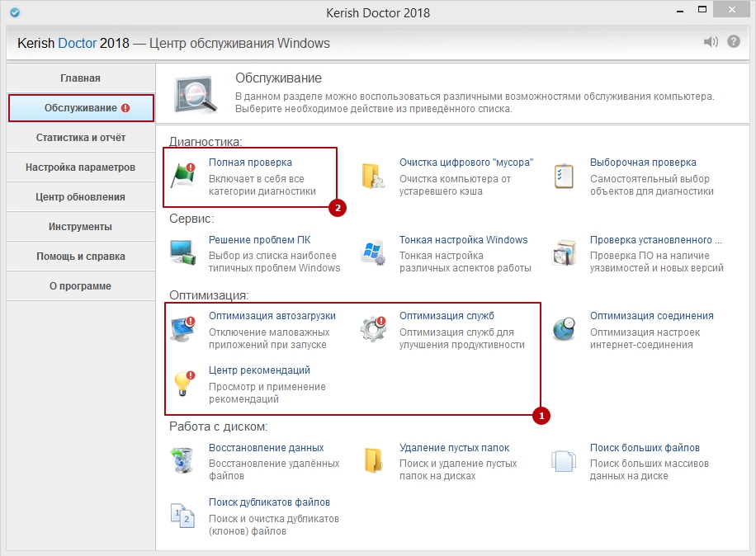Click the yellow folder icon for empty folders removal
Image resolution: width=756 pixels, height=556 pixels.
click(x=373, y=460)
